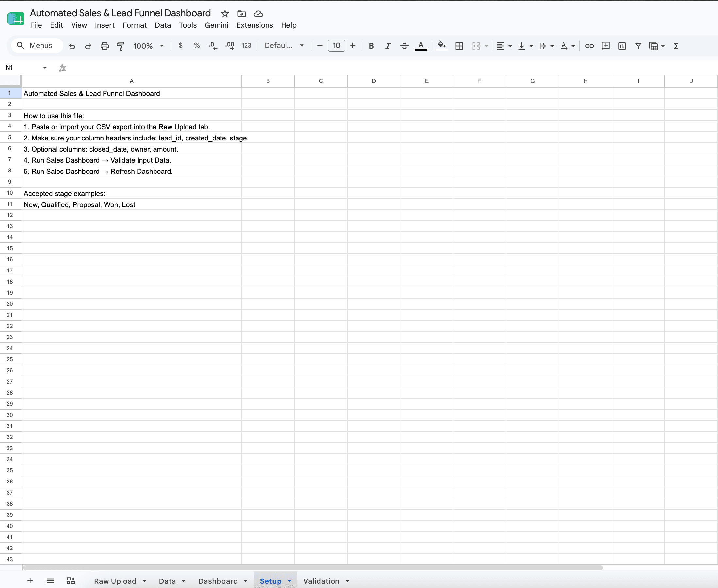This screenshot has width=718, height=588.
Task: Click the Merge cells icon
Action: [x=476, y=46]
